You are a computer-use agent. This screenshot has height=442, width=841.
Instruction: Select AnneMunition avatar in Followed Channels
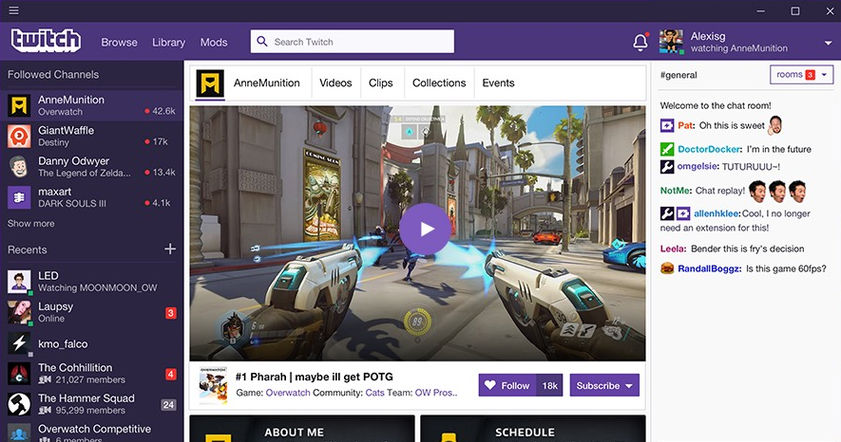[x=19, y=106]
